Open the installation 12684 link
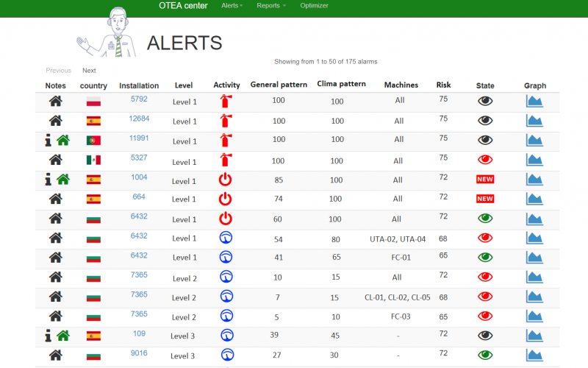This screenshot has width=588, height=368. pyautogui.click(x=139, y=118)
